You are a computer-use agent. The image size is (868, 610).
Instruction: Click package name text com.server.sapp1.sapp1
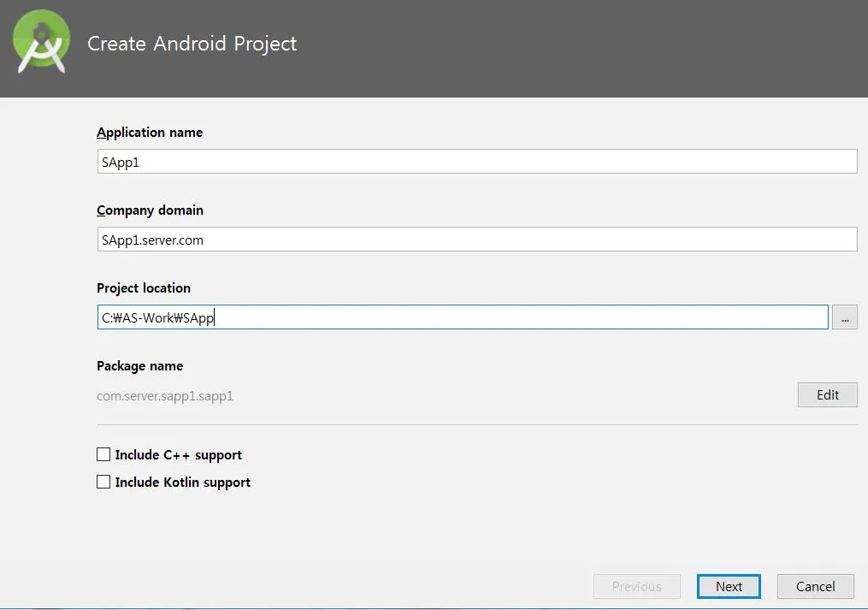(x=165, y=396)
